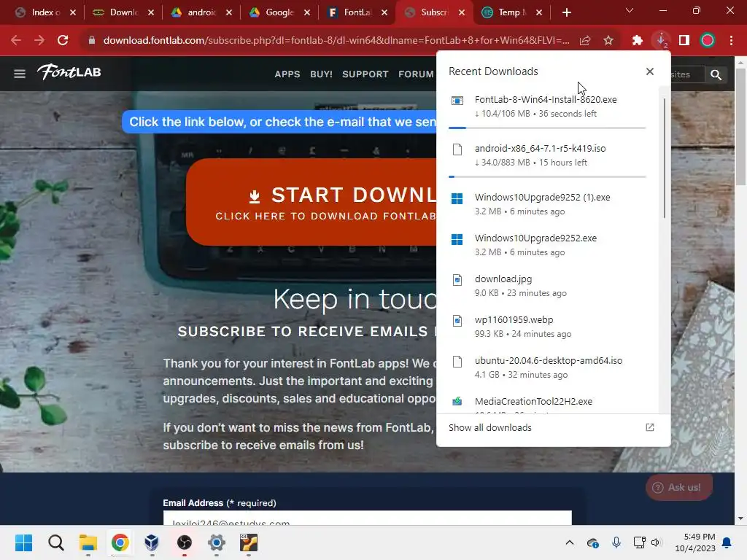The width and height of the screenshot is (747, 560).
Task: Click the android iso download progress bar
Action: pyautogui.click(x=547, y=176)
